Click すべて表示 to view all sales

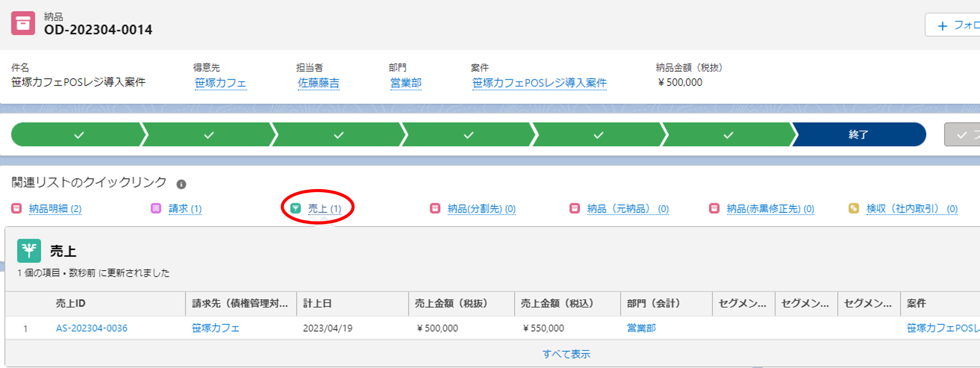pos(566,354)
